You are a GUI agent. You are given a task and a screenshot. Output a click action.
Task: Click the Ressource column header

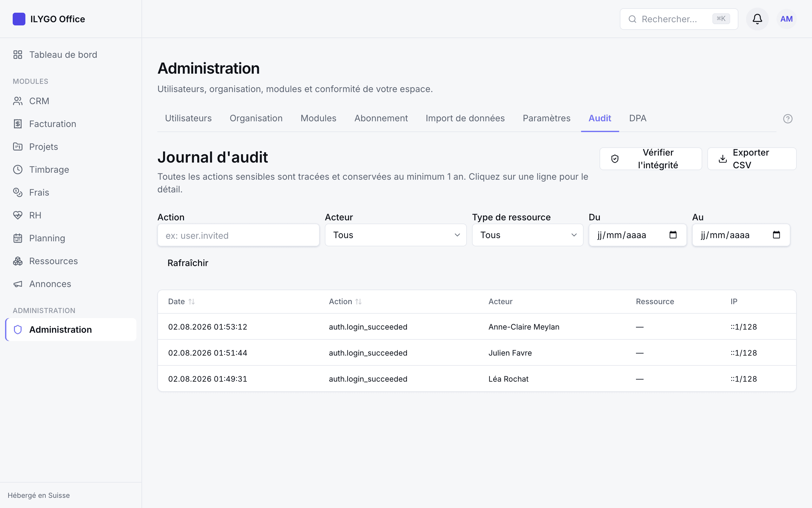(x=655, y=301)
